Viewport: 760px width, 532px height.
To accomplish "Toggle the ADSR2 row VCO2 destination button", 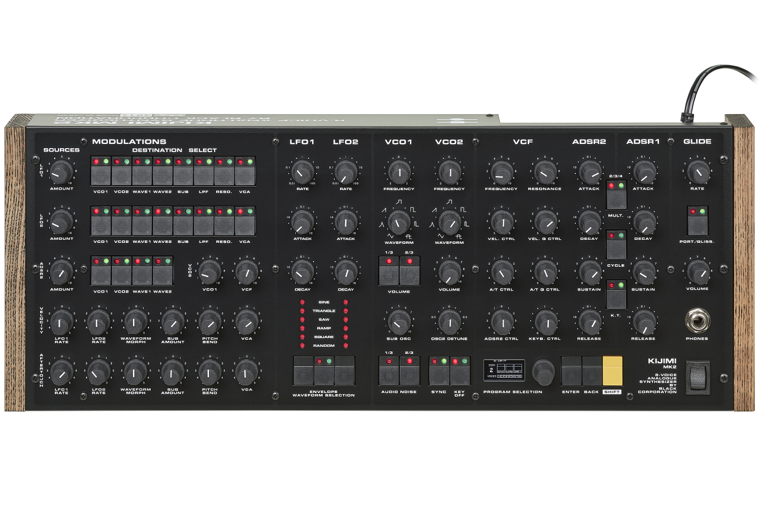I will [121, 275].
